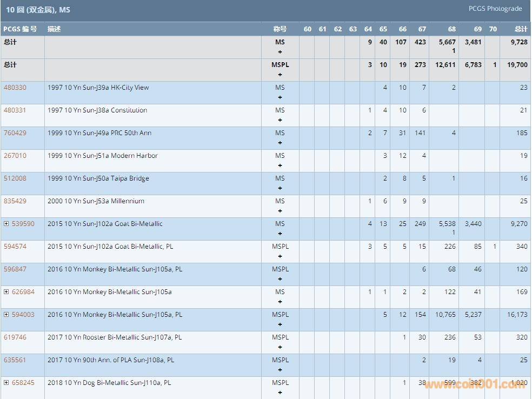Open PCGS number 760429
This screenshot has height=399, width=532.
[15, 133]
